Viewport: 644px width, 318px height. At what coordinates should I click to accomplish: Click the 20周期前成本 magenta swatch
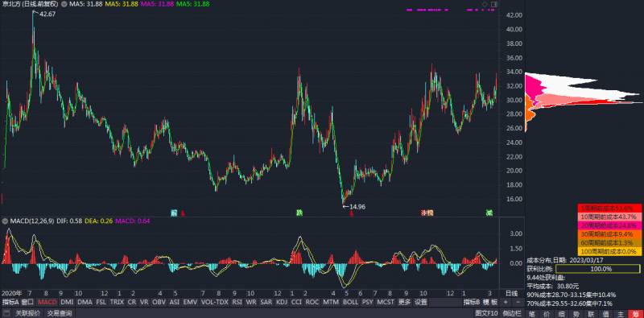tap(610, 225)
